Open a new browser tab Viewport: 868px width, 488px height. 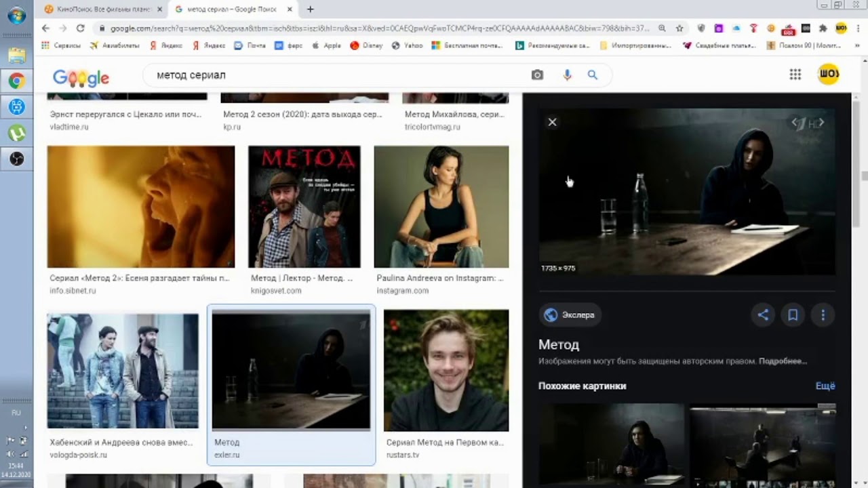[x=311, y=9]
